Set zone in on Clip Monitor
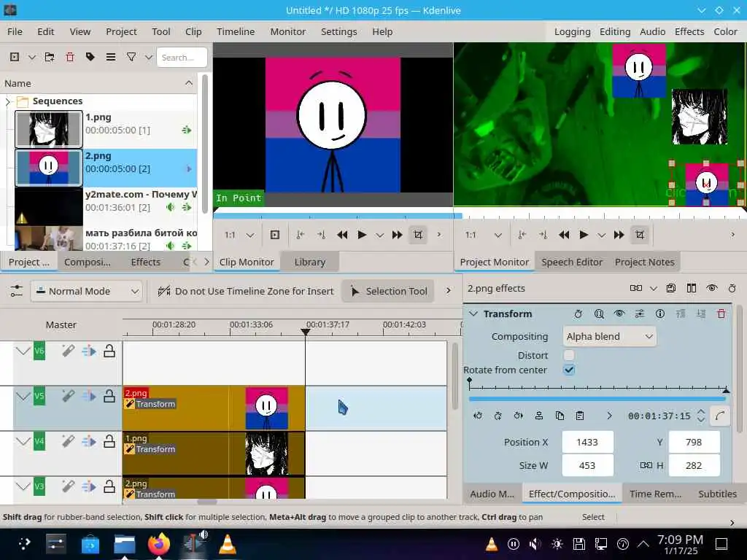The width and height of the screenshot is (747, 560). click(300, 235)
